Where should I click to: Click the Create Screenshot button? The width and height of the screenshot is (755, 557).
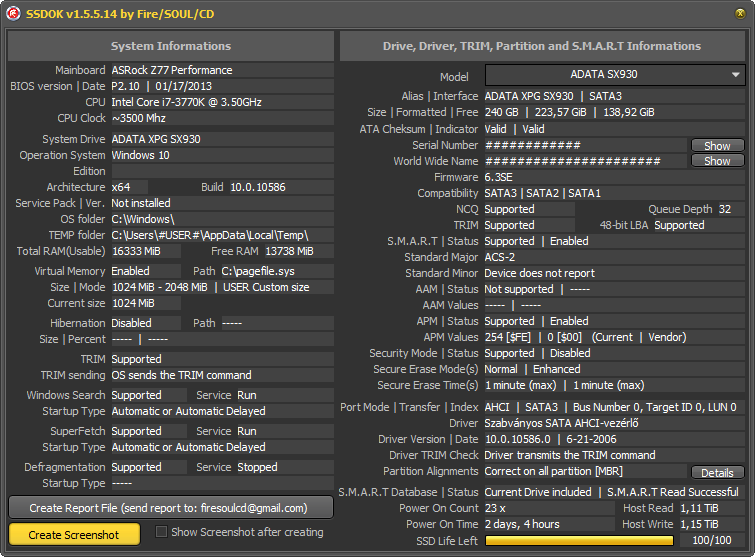pos(74,535)
